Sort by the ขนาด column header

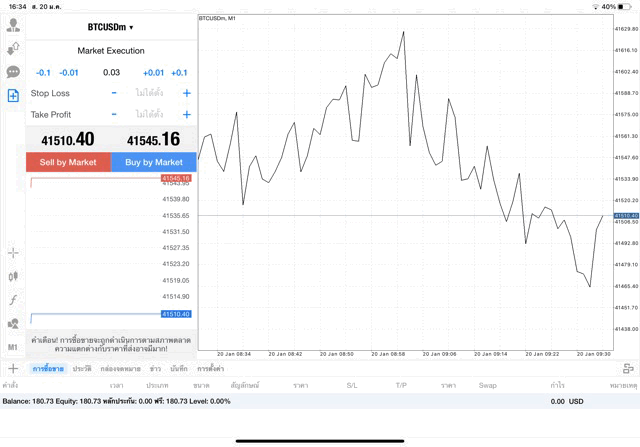201,385
